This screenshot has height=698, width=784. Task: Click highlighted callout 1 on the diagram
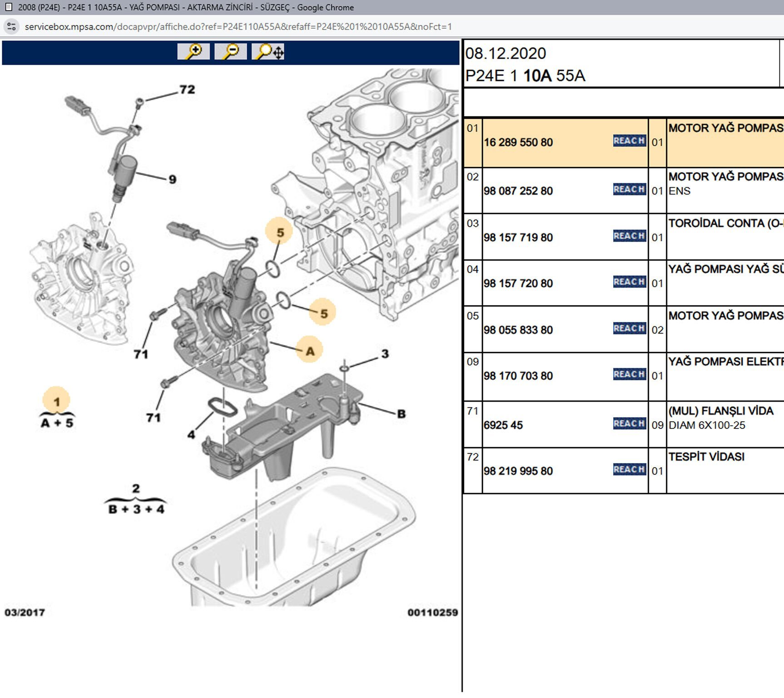click(56, 402)
